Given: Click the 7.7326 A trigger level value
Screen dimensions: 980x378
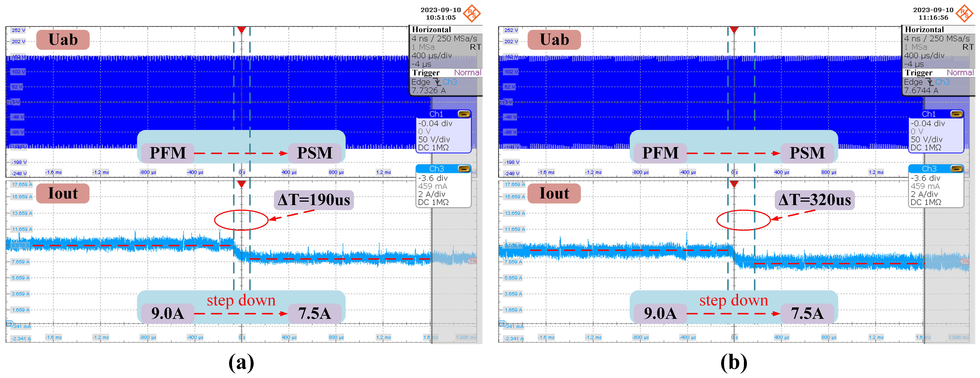Looking at the screenshot, I should (x=428, y=91).
